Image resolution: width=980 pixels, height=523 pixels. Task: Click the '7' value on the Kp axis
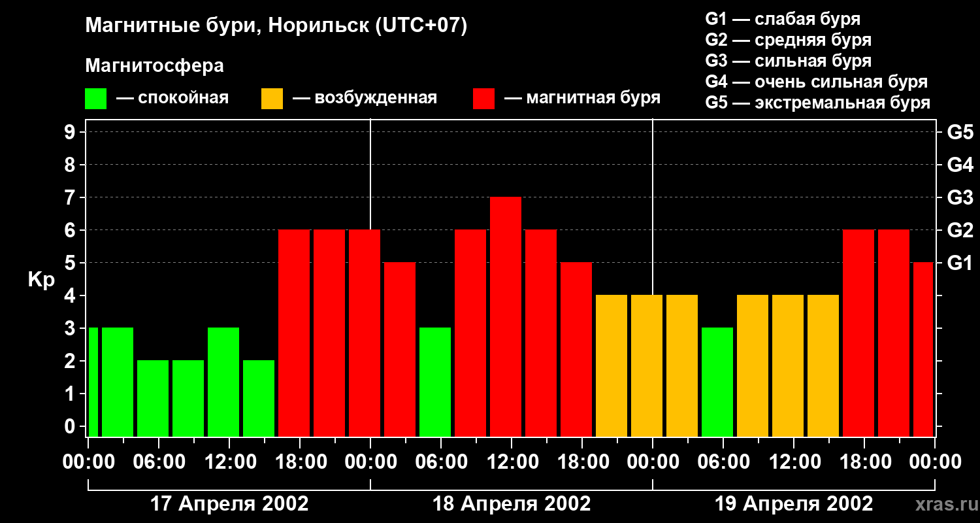[x=71, y=197]
